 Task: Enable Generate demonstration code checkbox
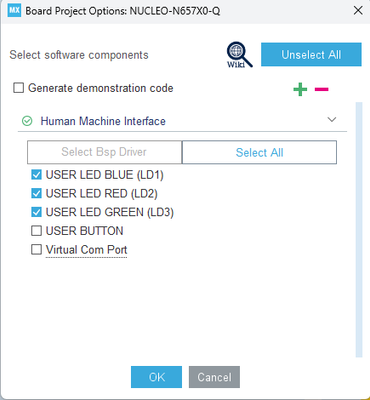18,88
